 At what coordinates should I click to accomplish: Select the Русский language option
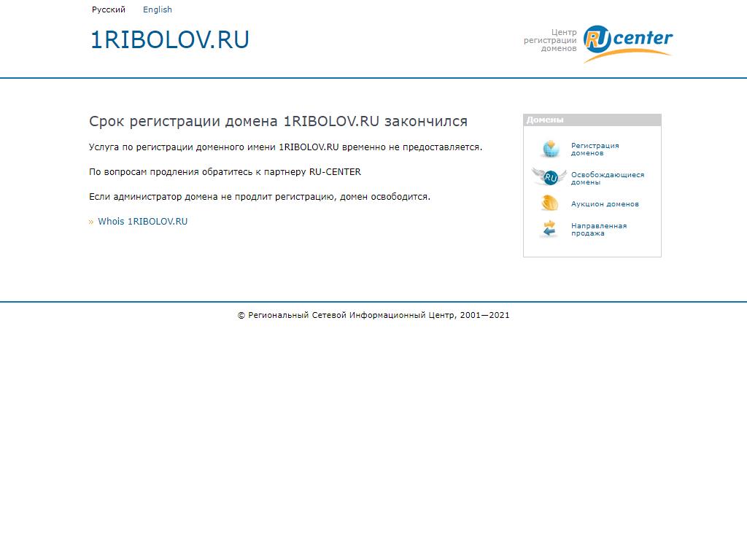click(109, 9)
